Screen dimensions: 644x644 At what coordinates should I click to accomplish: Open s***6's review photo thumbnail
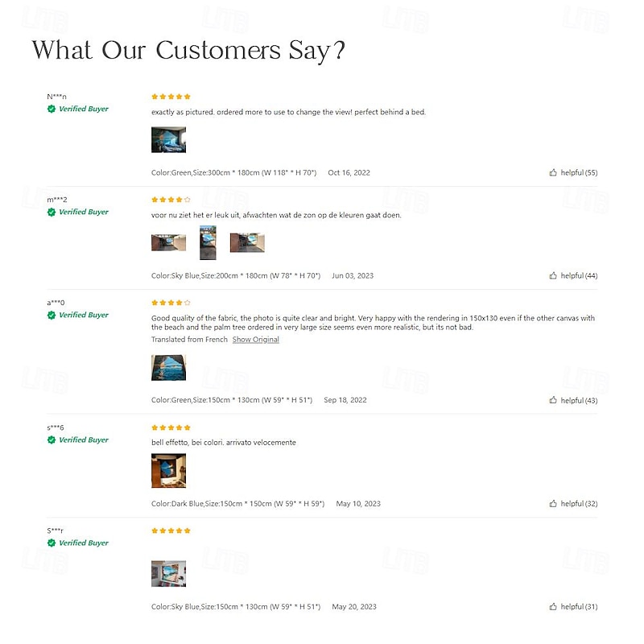coord(168,470)
